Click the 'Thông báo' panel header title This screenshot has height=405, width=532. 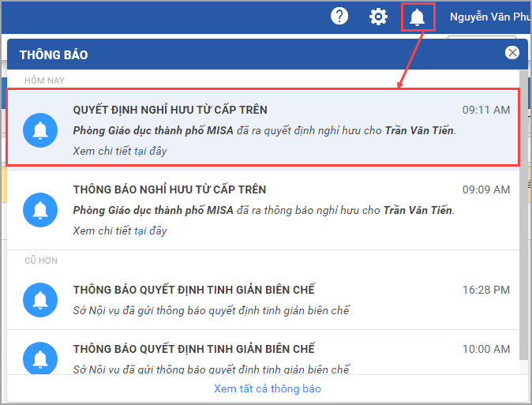click(54, 54)
